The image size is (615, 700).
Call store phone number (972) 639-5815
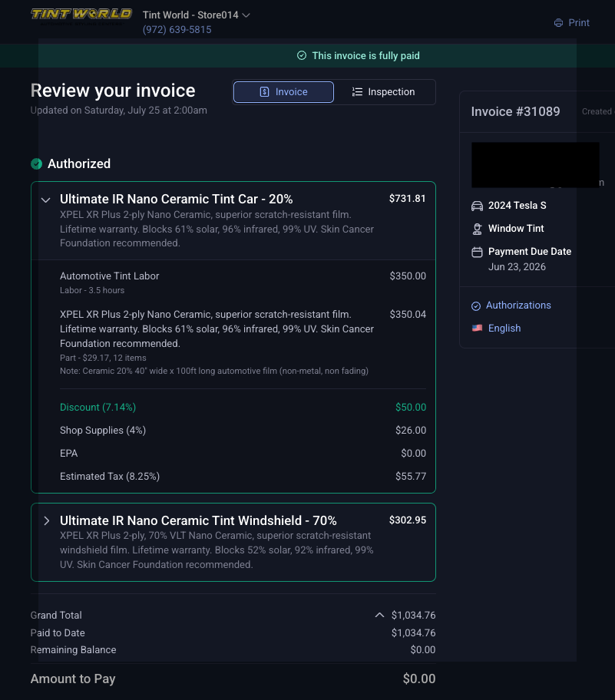[x=177, y=30]
